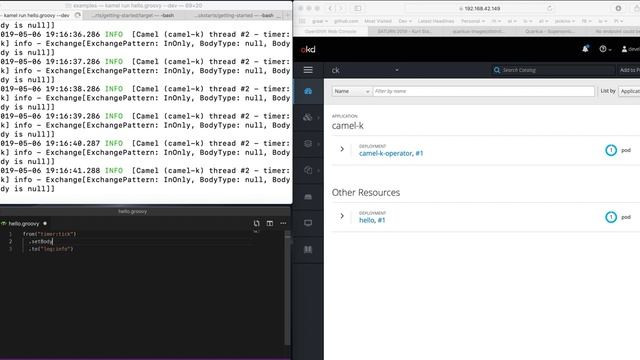Open the github.com bookmark
This screenshot has height=360, width=640.
pos(346,21)
